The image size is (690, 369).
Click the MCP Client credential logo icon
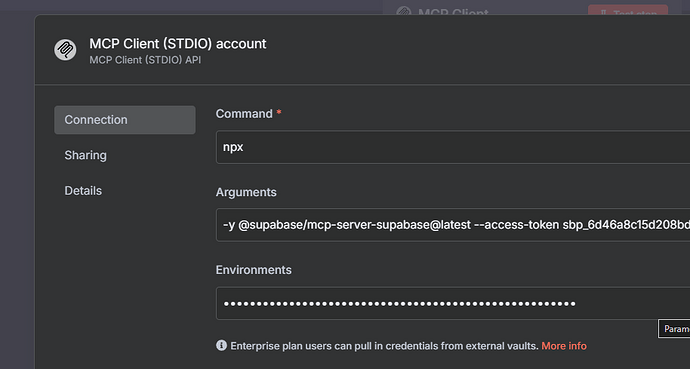click(x=65, y=50)
